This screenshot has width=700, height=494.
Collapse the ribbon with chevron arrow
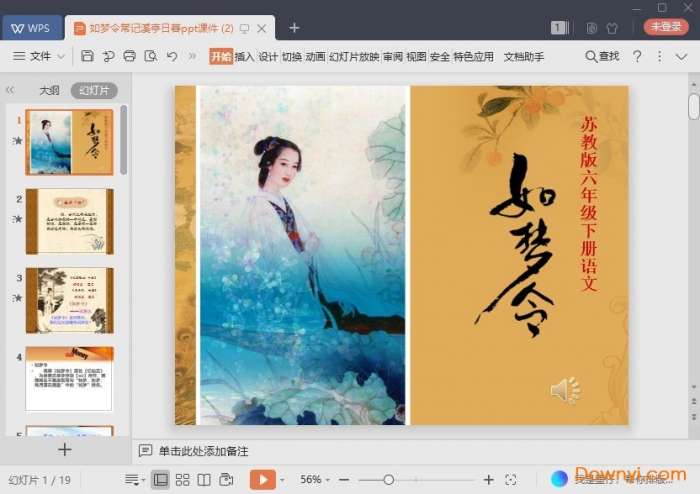[681, 57]
